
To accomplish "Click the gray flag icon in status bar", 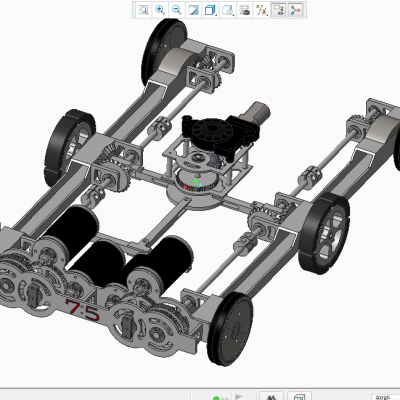I will click(x=239, y=397).
